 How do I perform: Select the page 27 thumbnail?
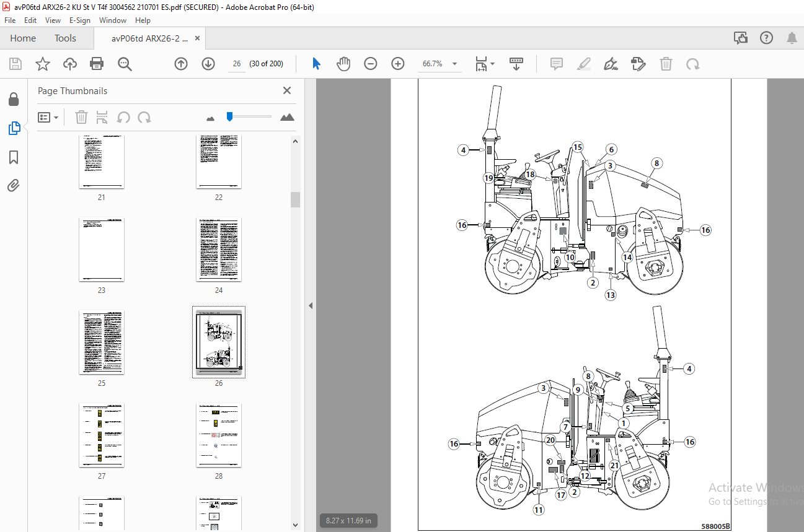coord(102,435)
